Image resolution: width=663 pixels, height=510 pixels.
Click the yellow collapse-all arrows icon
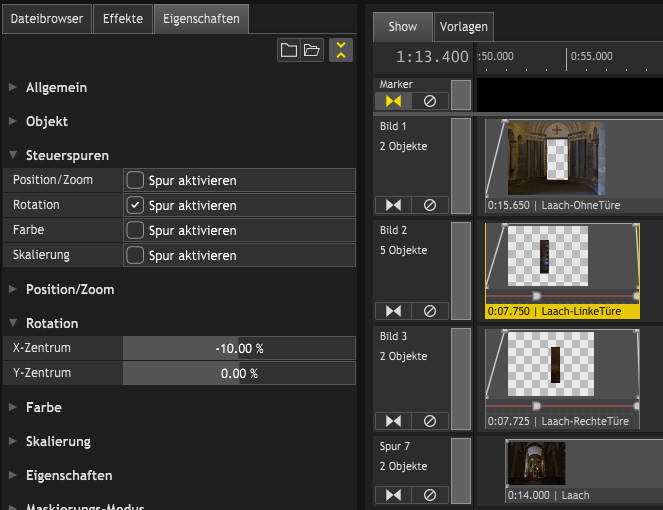341,50
